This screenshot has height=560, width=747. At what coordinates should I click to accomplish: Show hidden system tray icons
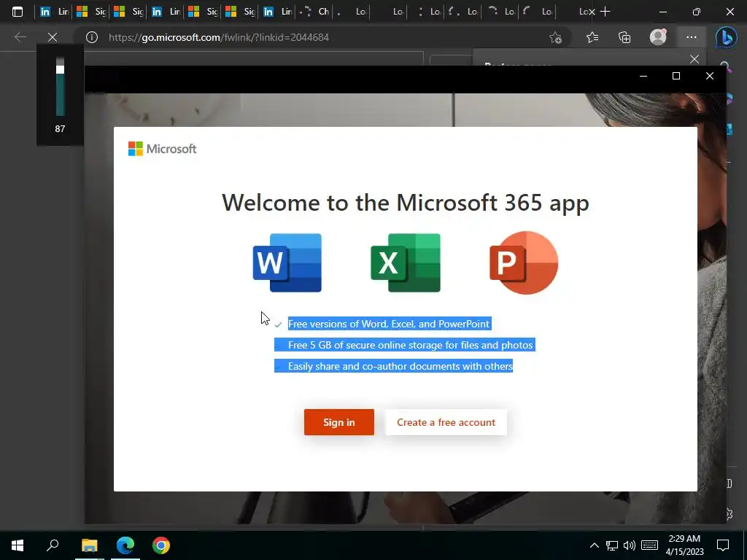pyautogui.click(x=594, y=545)
